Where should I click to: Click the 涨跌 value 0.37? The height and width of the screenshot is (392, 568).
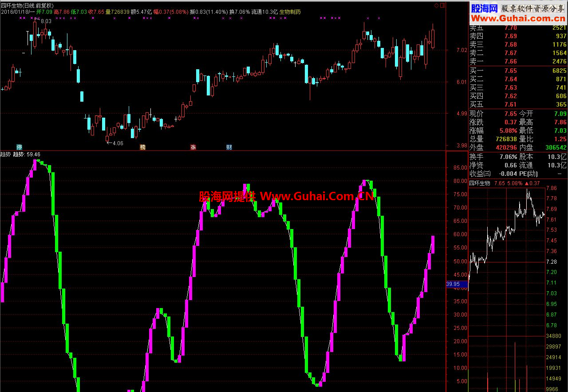(511, 122)
